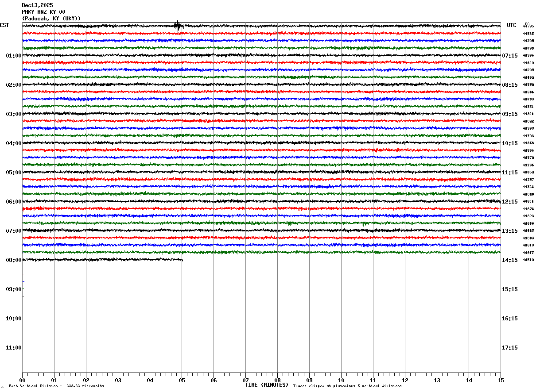Screen dimensions: 536x392
Task: Click the 11:00 CST time label
Action: pyautogui.click(x=13, y=348)
